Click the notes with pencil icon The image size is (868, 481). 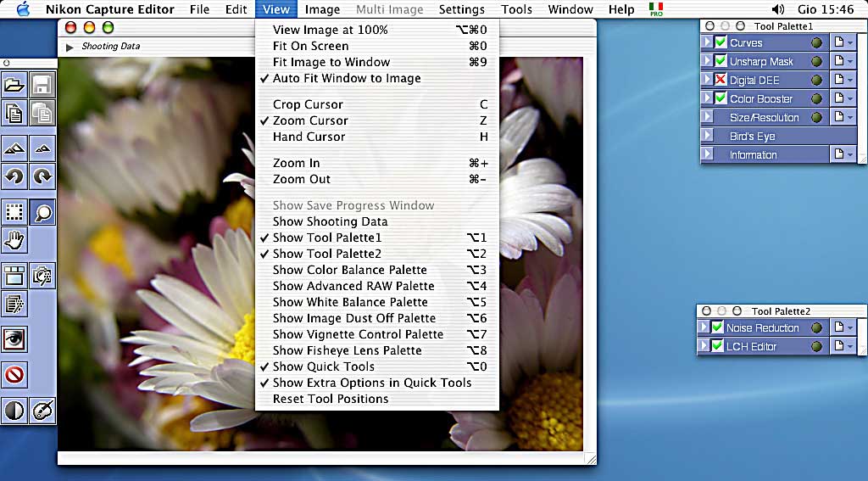14,305
